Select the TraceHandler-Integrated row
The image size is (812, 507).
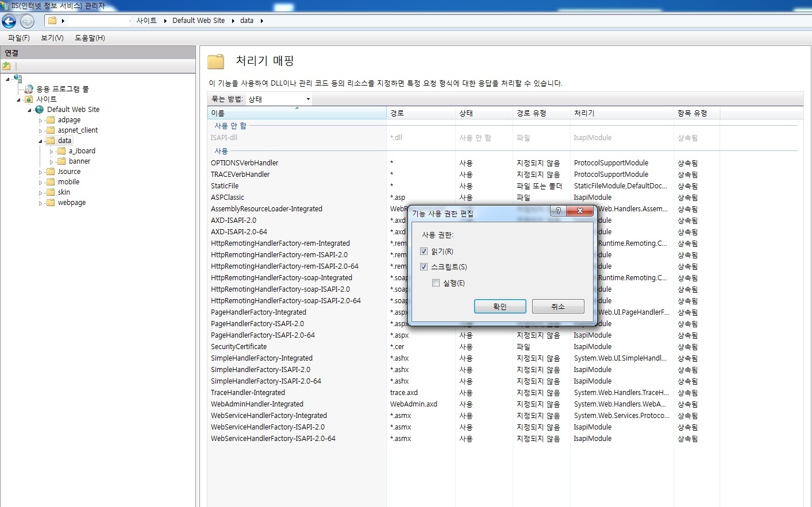[x=454, y=393]
